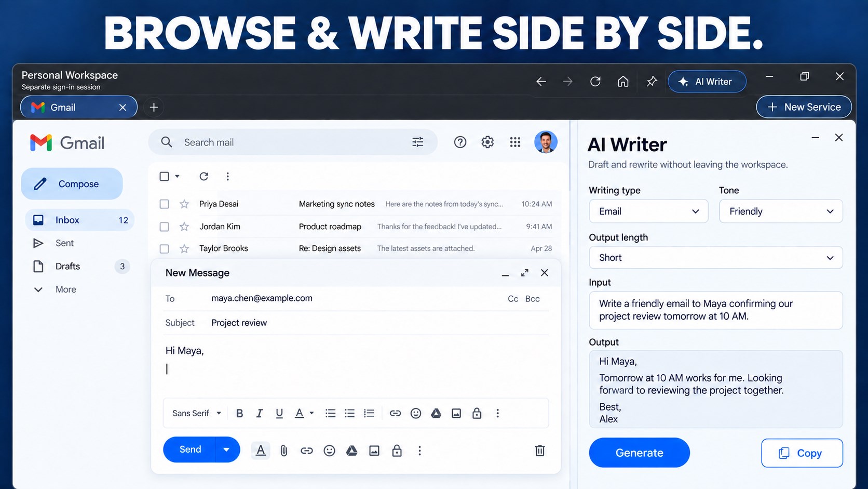Check the Taylor Brooks email checkbox
The image size is (868, 489).
click(164, 248)
